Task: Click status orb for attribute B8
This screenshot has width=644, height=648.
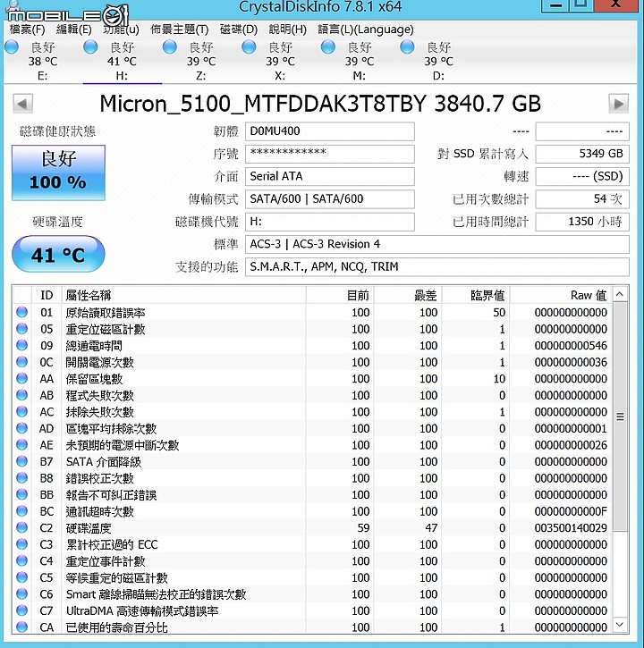Action: point(22,478)
